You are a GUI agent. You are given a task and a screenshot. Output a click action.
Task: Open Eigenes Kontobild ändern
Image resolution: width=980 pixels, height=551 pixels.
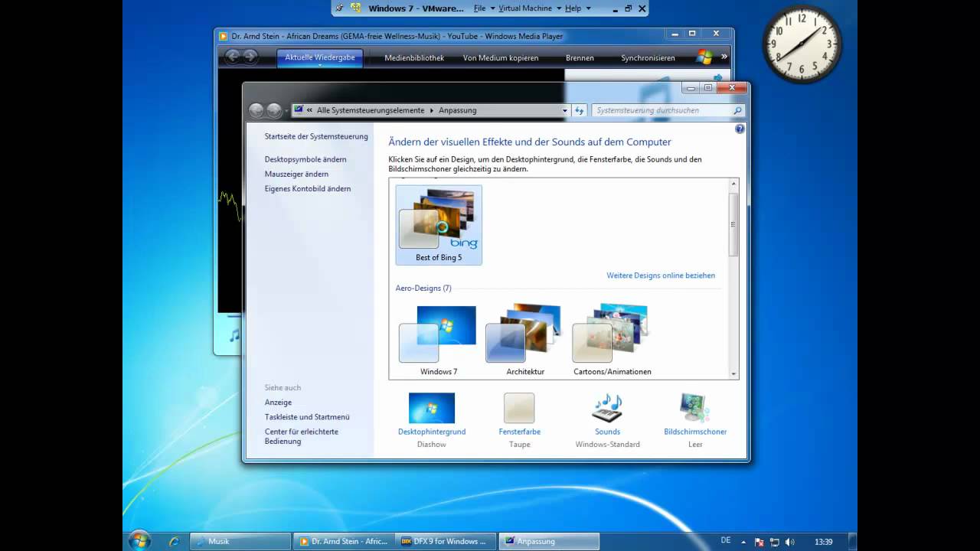click(308, 188)
